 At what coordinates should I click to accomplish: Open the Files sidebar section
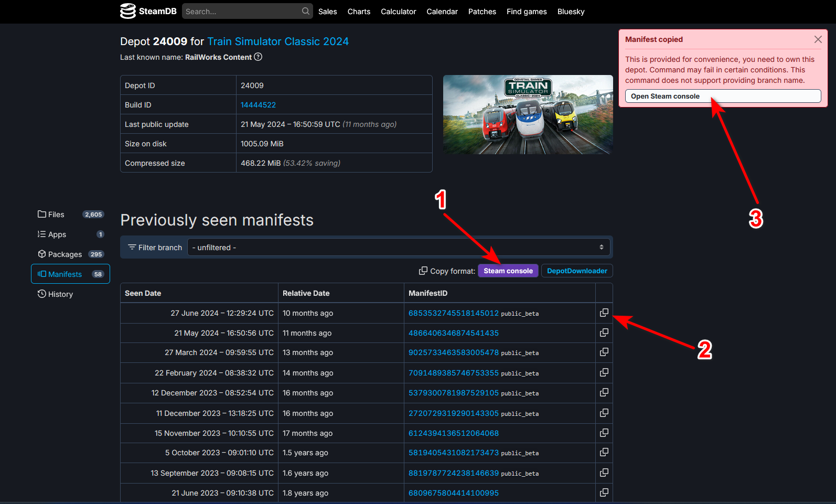[70, 214]
